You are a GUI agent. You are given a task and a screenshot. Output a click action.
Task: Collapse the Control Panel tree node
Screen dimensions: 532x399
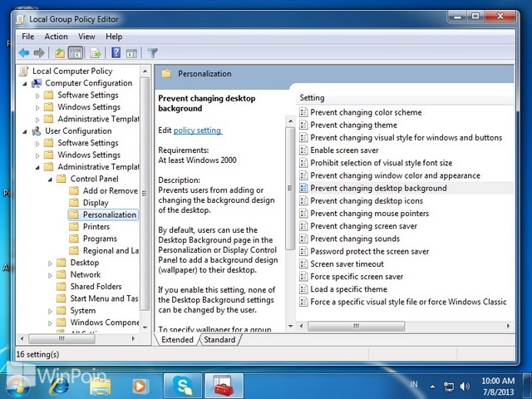[50, 180]
